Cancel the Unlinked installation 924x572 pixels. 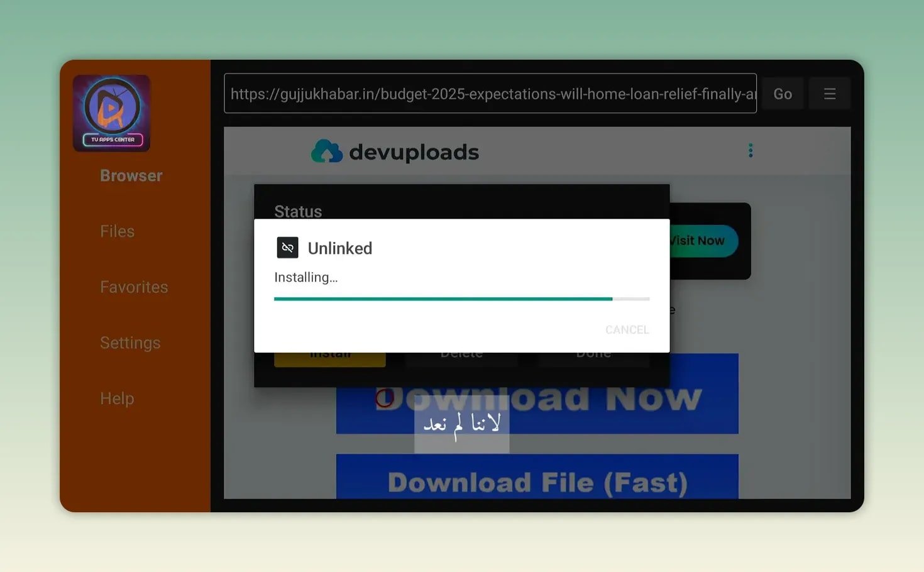(627, 329)
